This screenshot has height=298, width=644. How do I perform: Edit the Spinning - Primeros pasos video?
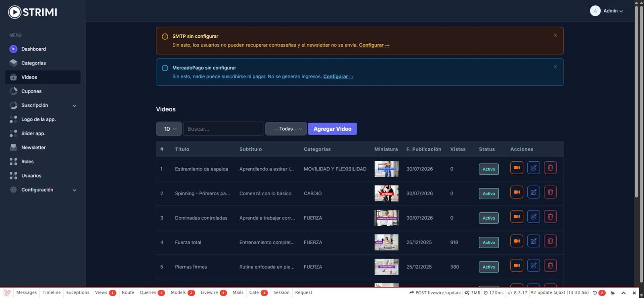click(533, 192)
